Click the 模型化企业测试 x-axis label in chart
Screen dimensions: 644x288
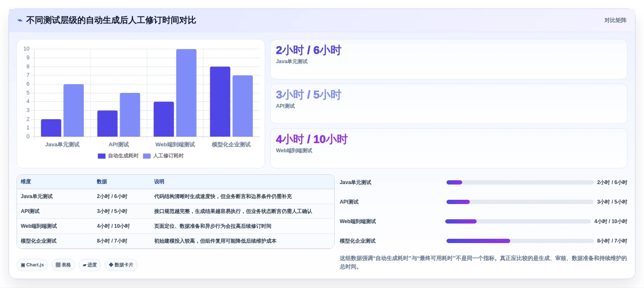click(231, 145)
